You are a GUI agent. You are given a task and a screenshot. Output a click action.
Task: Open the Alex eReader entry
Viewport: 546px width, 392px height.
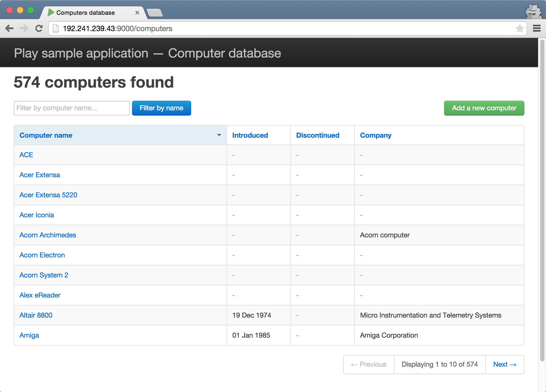click(40, 295)
